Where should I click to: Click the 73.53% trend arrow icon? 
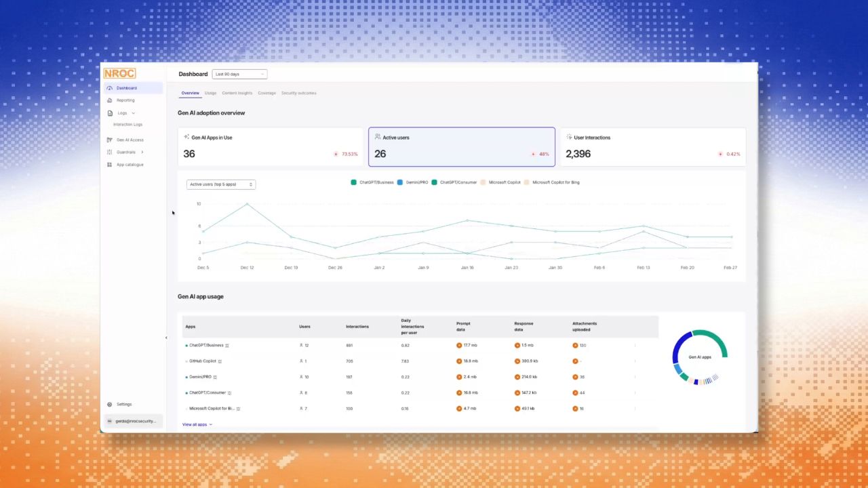click(336, 154)
